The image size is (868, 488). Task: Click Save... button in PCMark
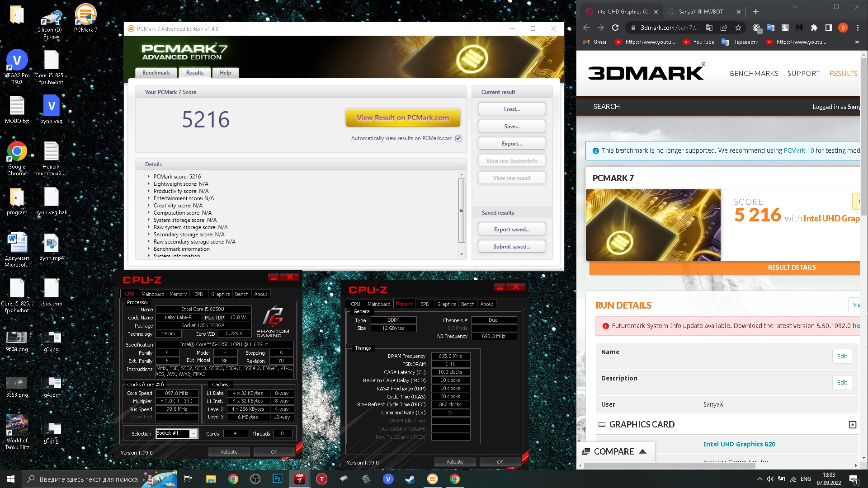pyautogui.click(x=512, y=127)
